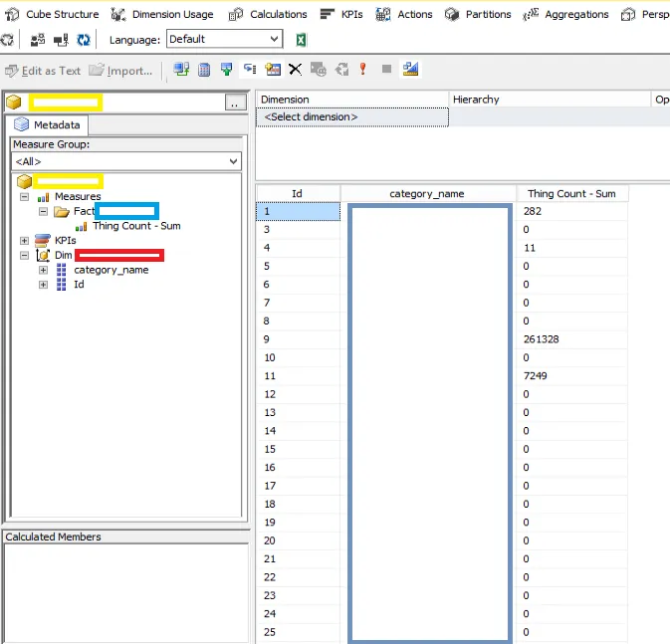Click the red X delete icon
Image resolution: width=670 pixels, height=644 pixels.
coord(295,70)
